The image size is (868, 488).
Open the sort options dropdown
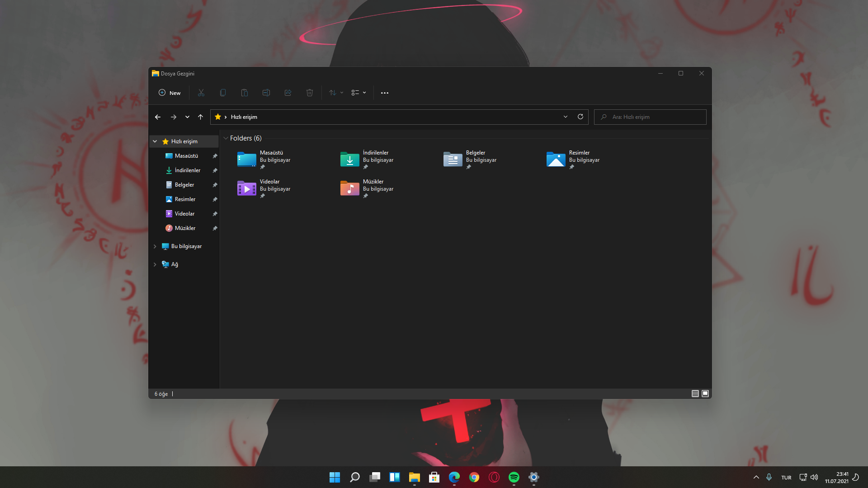pos(336,93)
